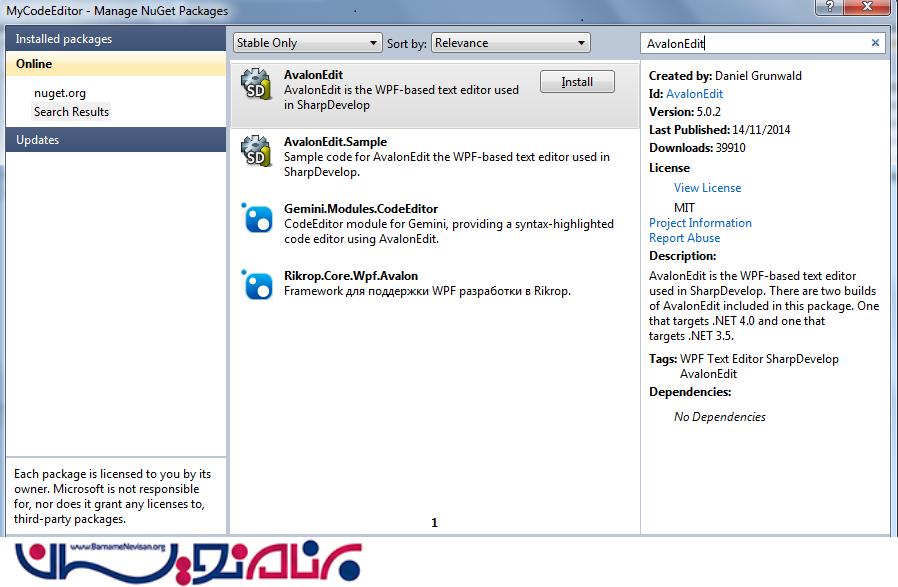
Task: Select the AvalonEdit package title
Action: (x=313, y=74)
